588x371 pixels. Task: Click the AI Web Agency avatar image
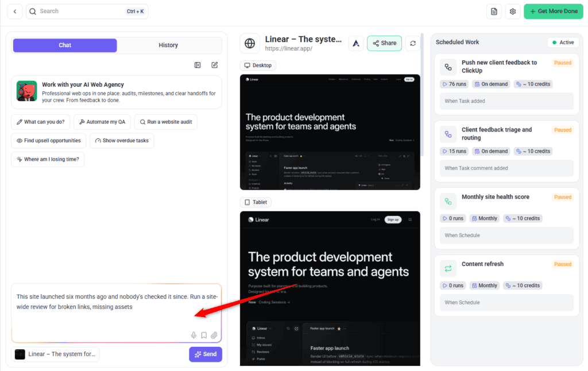pos(26,91)
